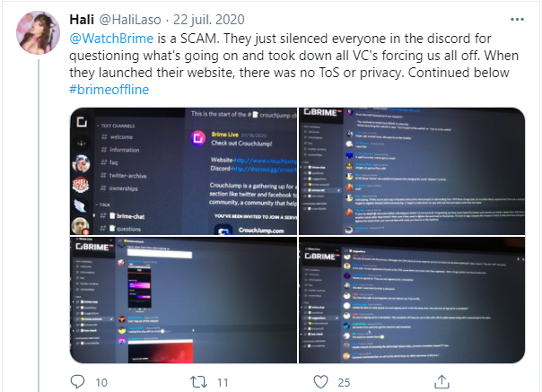Visit the @WatchBrime mention
Screen dimensions: 542x392
[107, 39]
